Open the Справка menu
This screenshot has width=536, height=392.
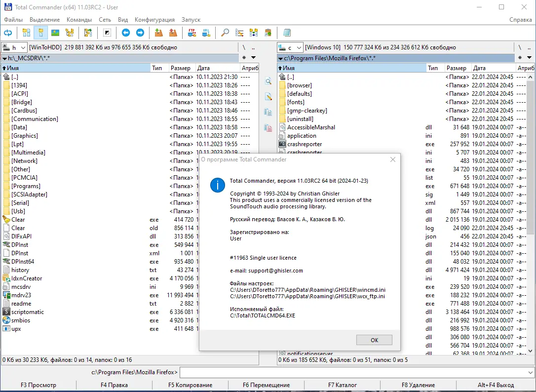(x=520, y=19)
